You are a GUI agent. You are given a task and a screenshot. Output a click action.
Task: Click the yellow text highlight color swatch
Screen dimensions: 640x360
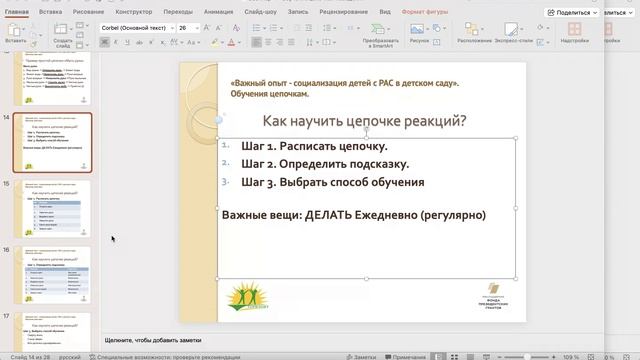click(x=215, y=42)
